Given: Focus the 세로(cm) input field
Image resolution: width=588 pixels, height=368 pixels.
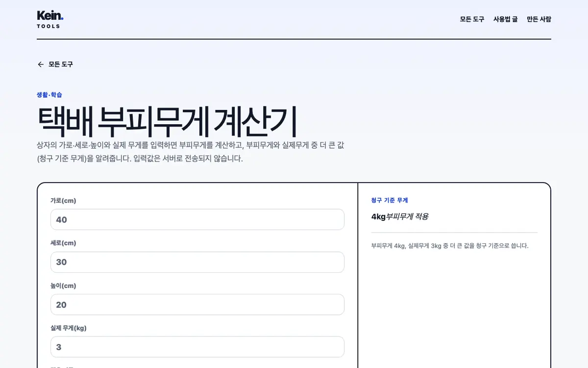Looking at the screenshot, I should (197, 262).
